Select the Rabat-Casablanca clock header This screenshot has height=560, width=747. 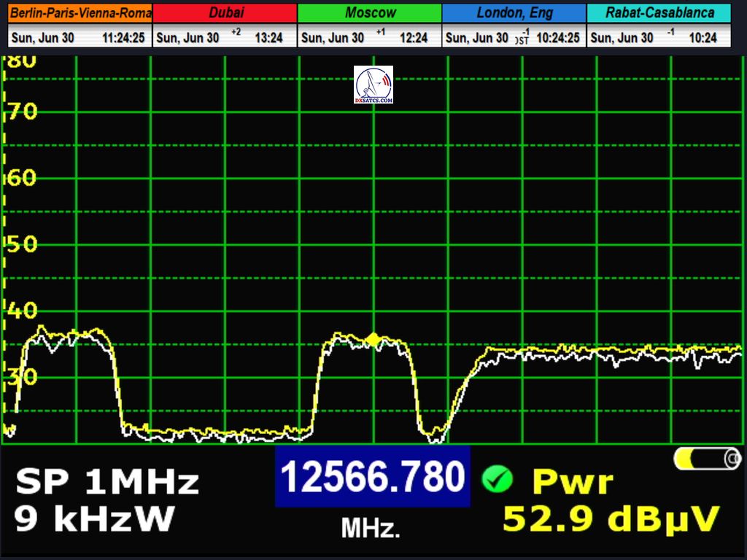659,13
